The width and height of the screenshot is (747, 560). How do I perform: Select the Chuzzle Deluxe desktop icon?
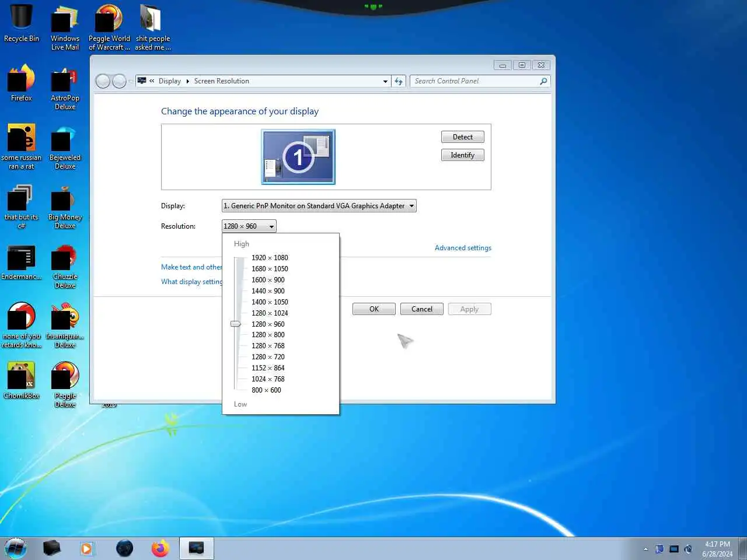pyautogui.click(x=65, y=267)
